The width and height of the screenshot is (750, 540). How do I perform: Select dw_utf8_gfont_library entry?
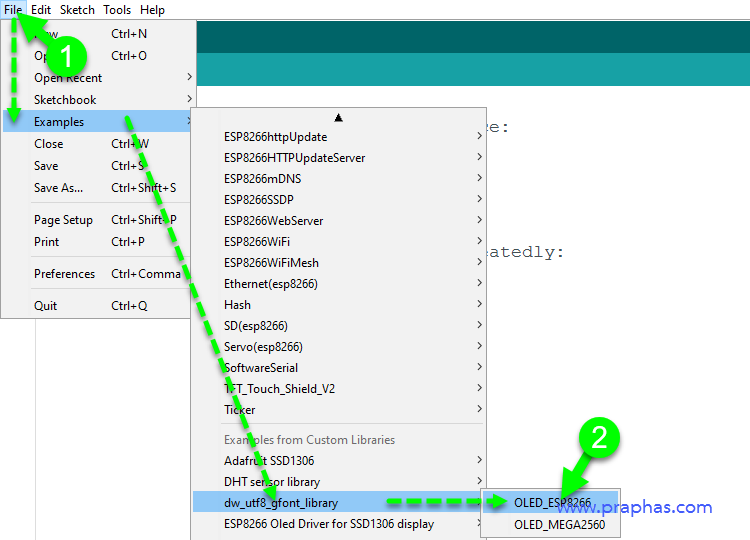(x=339, y=503)
